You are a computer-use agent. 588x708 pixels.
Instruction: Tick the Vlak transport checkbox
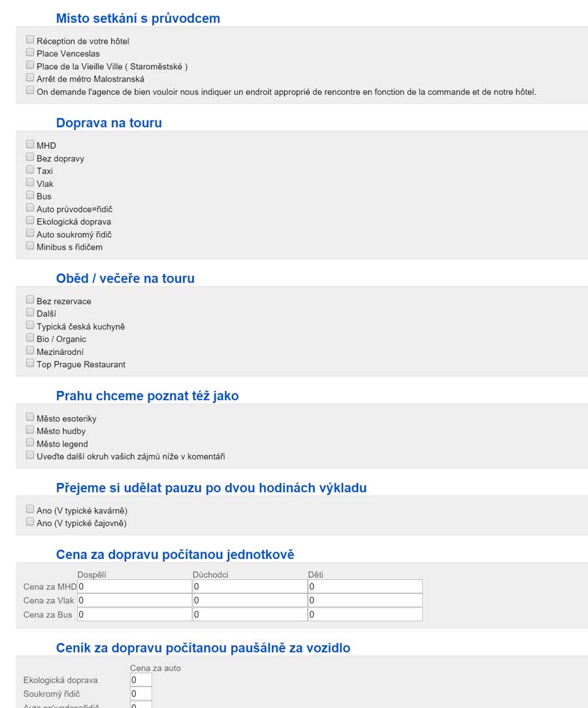point(30,182)
